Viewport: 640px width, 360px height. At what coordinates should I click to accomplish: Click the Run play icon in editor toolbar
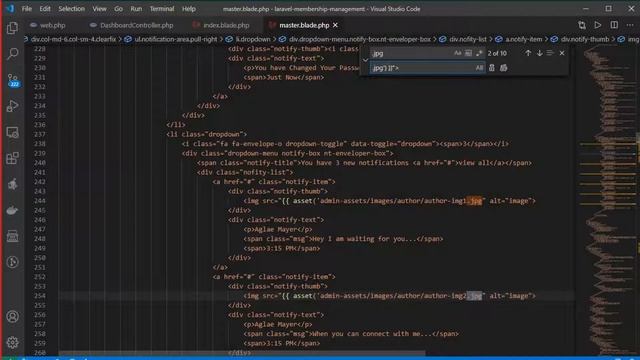click(598, 25)
